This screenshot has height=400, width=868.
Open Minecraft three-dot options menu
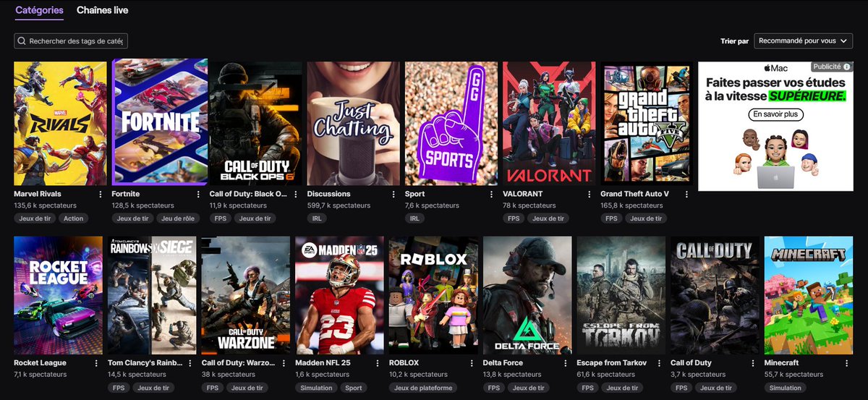pos(847,363)
